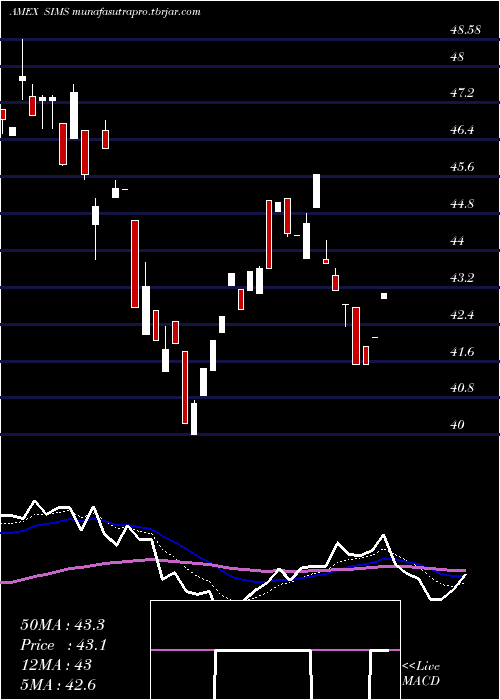Click the 48 price axis label
This screenshot has height=700, width=500.
click(458, 57)
